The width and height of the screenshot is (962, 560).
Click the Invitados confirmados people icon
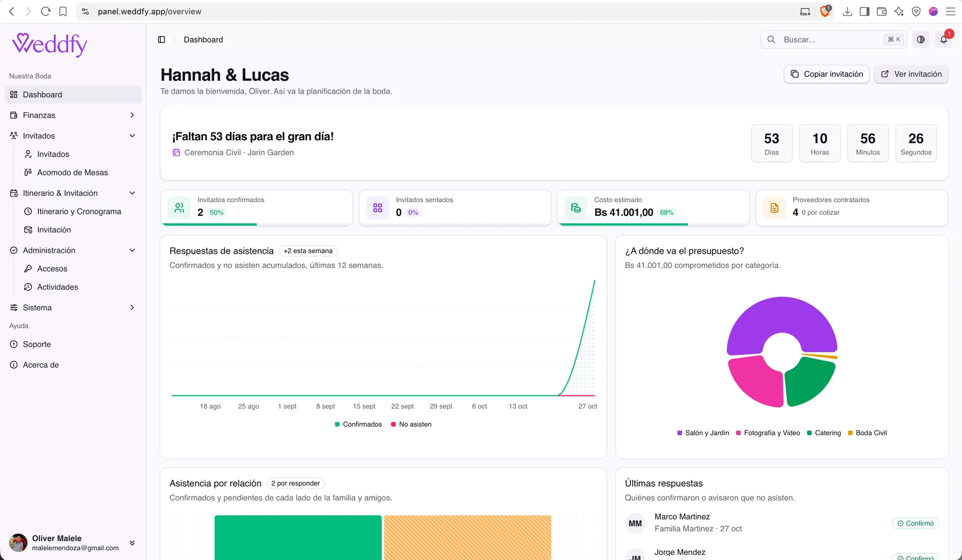click(x=179, y=208)
